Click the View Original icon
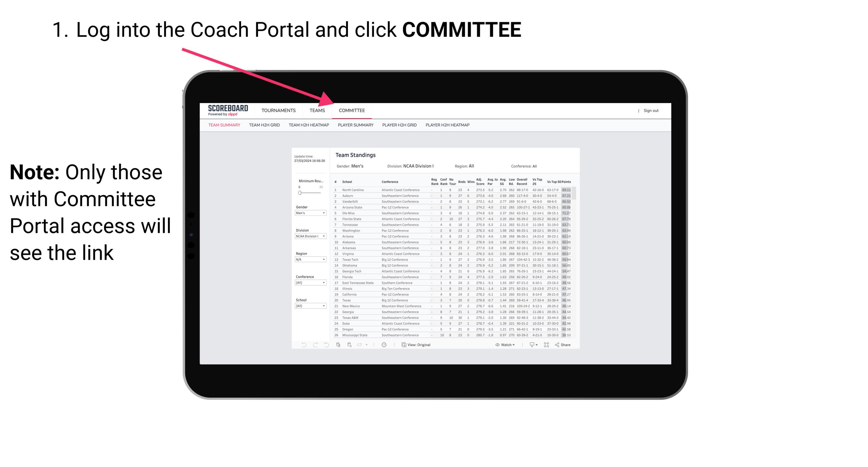This screenshot has height=467, width=868. (x=403, y=345)
